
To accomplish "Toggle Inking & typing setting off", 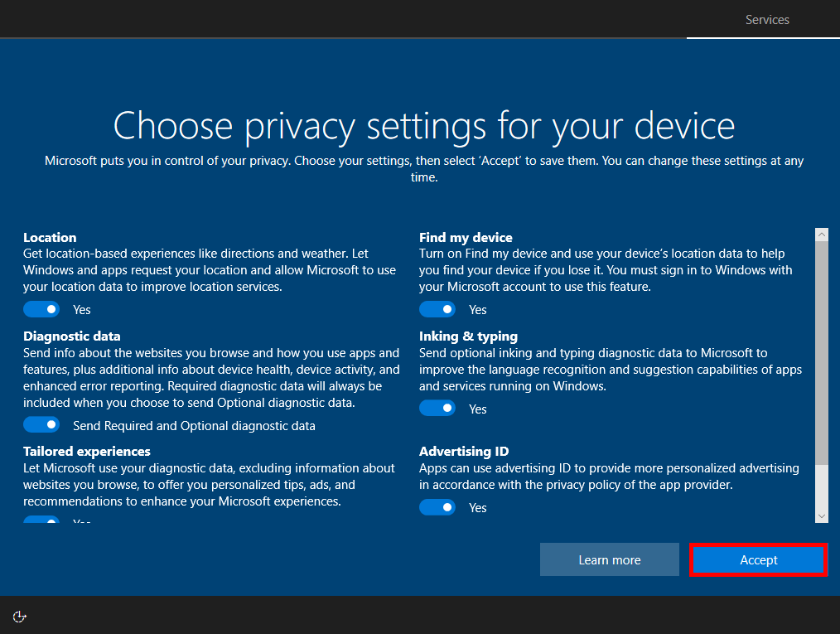I will coord(437,409).
